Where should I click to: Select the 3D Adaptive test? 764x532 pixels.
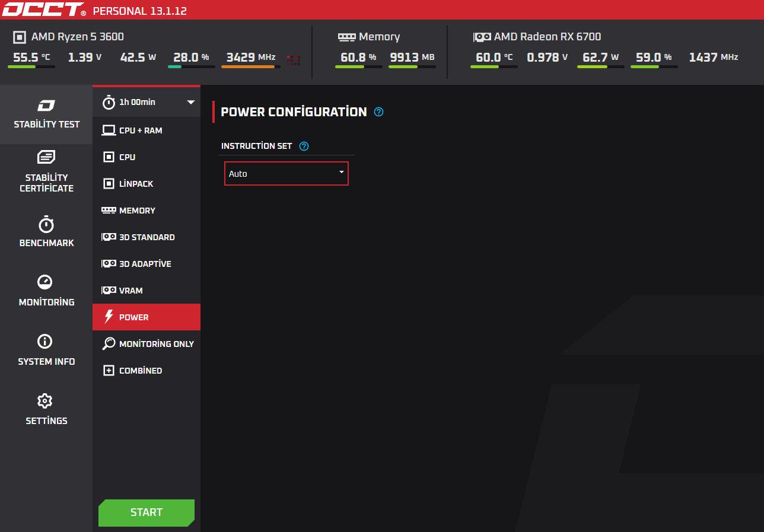pos(147,264)
